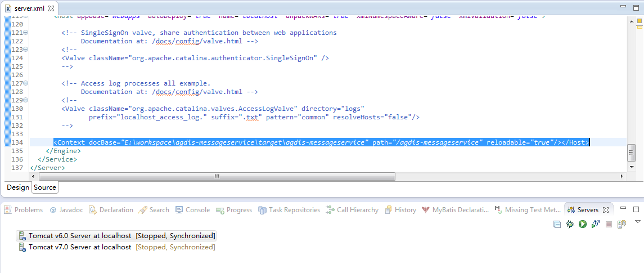Select Tomcat v6.0 Server at localhost
The height and width of the screenshot is (273, 644).
click(80, 236)
